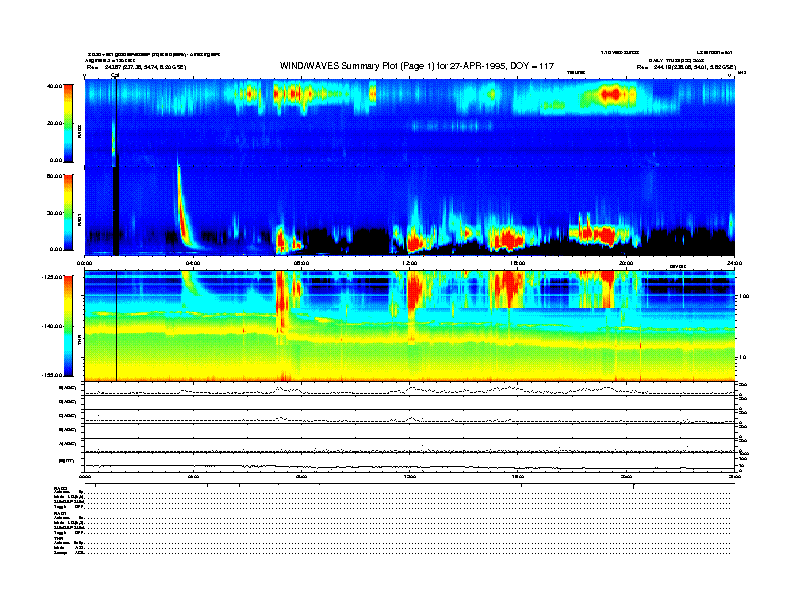Click the 10 frequency label right of TNR panel
Viewport: 792px width, 612px height.
point(745,358)
